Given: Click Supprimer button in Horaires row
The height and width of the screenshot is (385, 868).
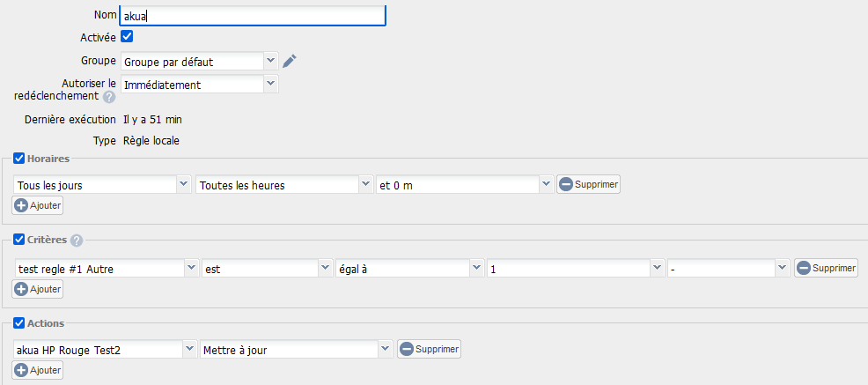Looking at the screenshot, I should pos(588,184).
